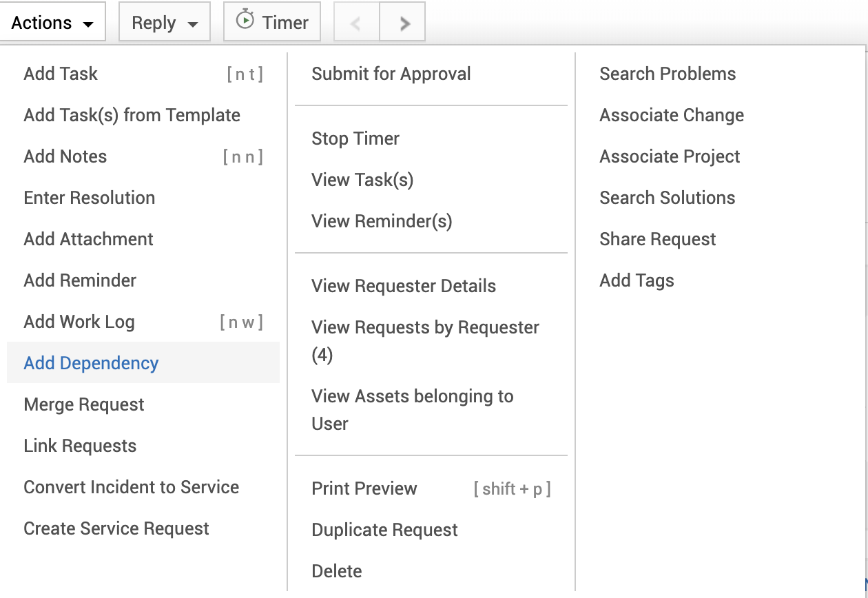This screenshot has width=868, height=598.
Task: Choose Add Task(s) from Template
Action: 132,115
